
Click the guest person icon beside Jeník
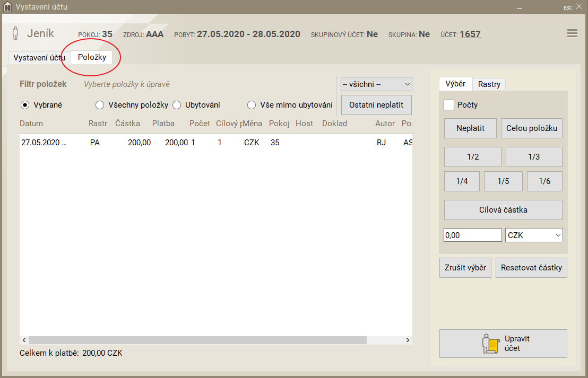click(16, 33)
